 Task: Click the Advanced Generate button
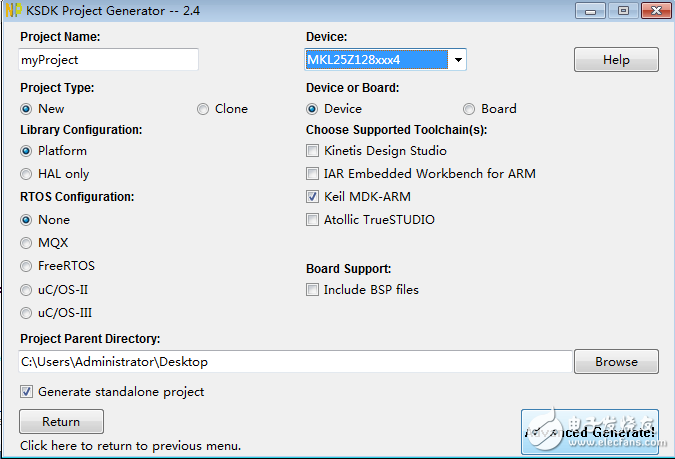(590, 432)
